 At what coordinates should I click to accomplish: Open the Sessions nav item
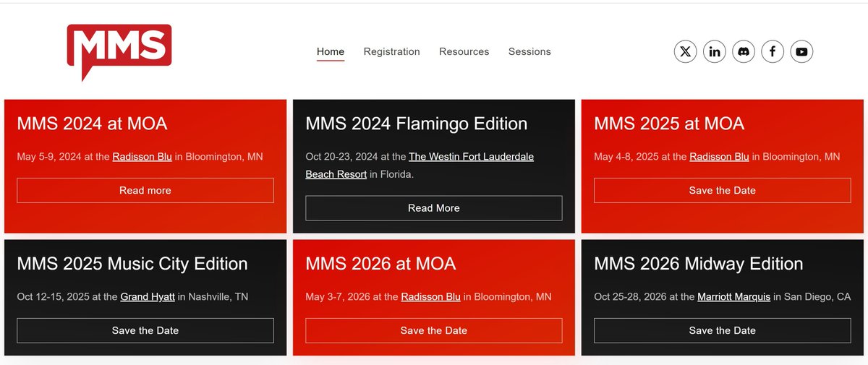pyautogui.click(x=529, y=51)
